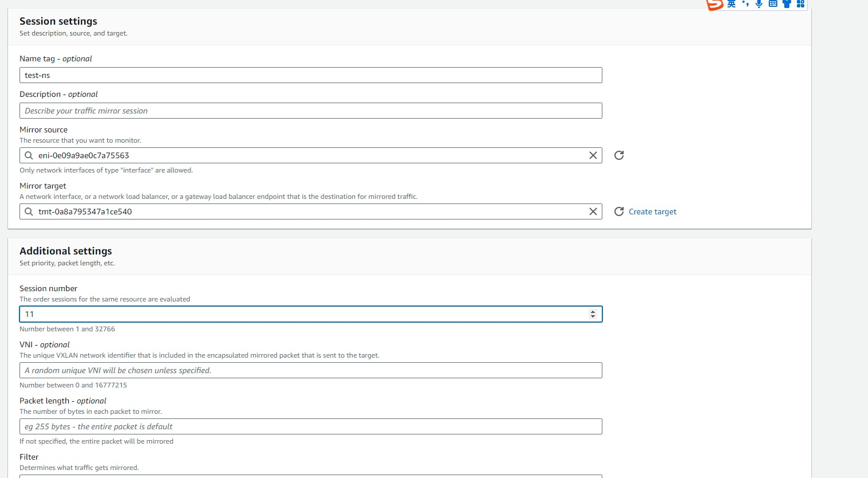Click the search icon in Mirror target
This screenshot has width=868, height=478.
(29, 211)
